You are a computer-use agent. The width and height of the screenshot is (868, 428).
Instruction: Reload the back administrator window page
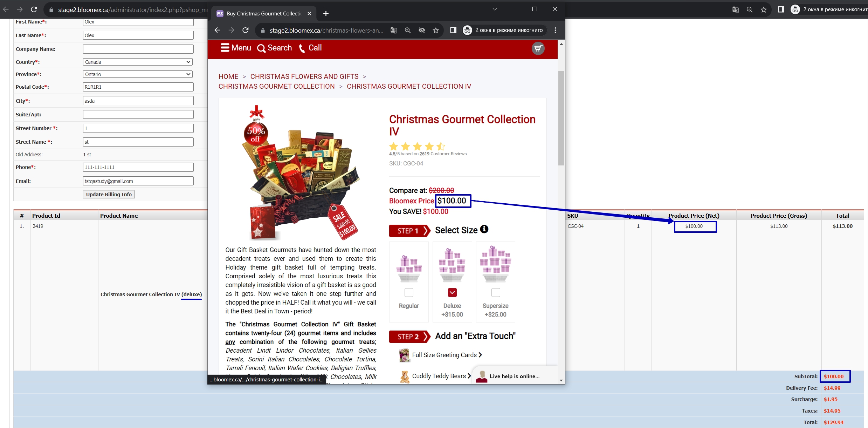(34, 9)
